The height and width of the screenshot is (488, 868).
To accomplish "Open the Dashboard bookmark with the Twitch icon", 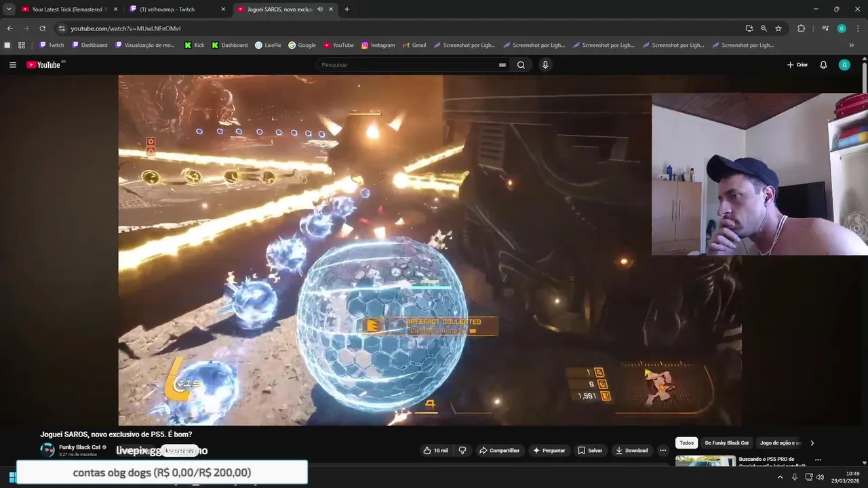I will (89, 45).
